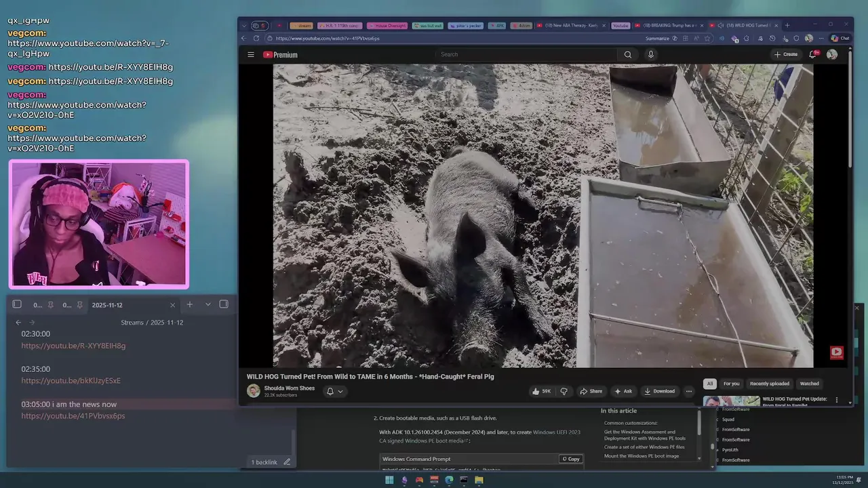The height and width of the screenshot is (488, 868).
Task: Click the YouTube Premium logo
Action: (280, 54)
